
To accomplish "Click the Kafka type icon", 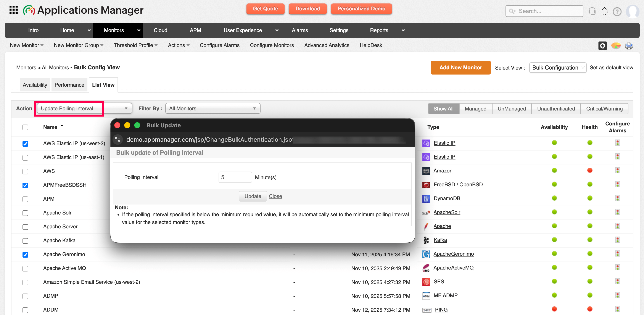I will [x=426, y=240].
